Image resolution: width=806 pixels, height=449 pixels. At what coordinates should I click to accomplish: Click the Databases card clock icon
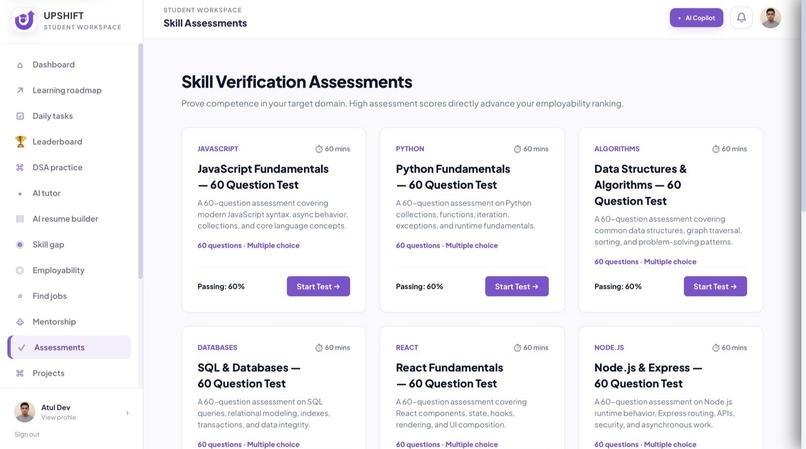coord(319,348)
